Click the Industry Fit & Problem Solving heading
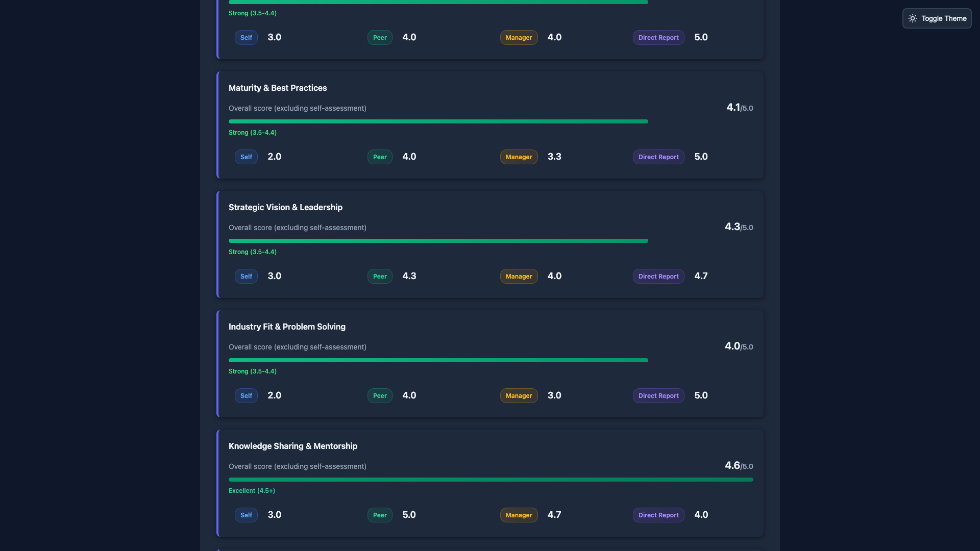This screenshot has height=551, width=980. tap(287, 327)
